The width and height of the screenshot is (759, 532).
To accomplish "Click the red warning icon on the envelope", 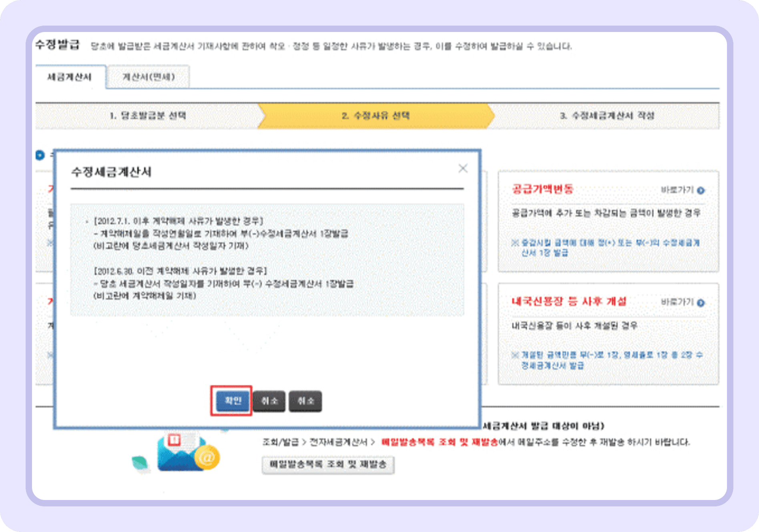I will 175,440.
